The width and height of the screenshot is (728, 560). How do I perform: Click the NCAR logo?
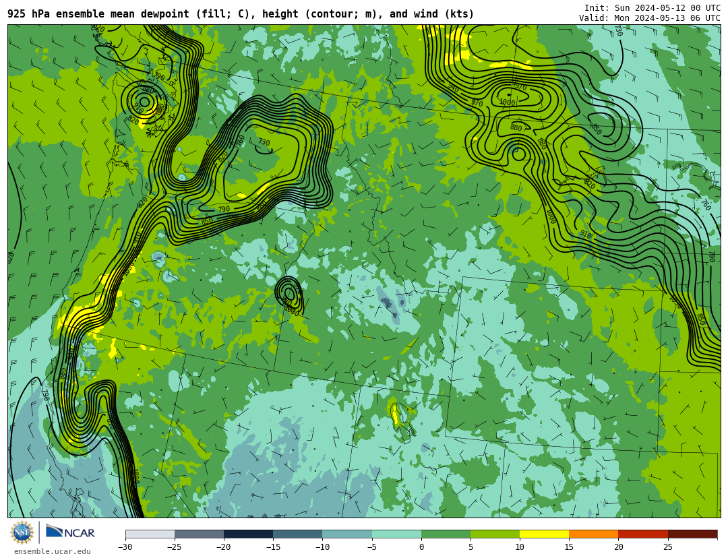coord(71,532)
